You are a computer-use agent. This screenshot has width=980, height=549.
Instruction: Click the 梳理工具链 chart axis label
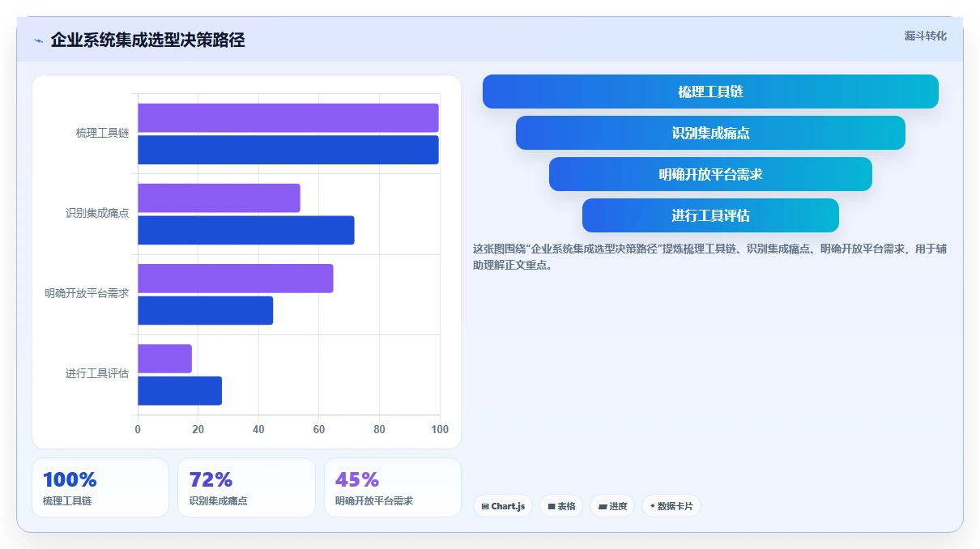102,133
